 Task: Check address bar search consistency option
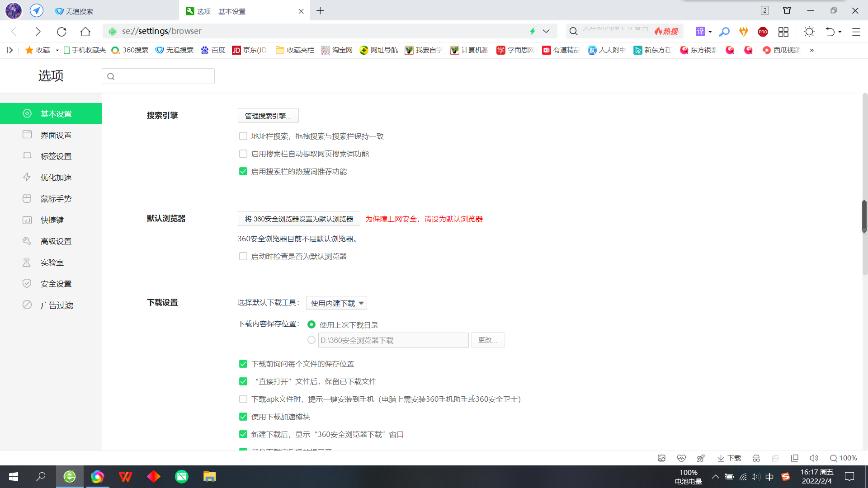pyautogui.click(x=243, y=136)
